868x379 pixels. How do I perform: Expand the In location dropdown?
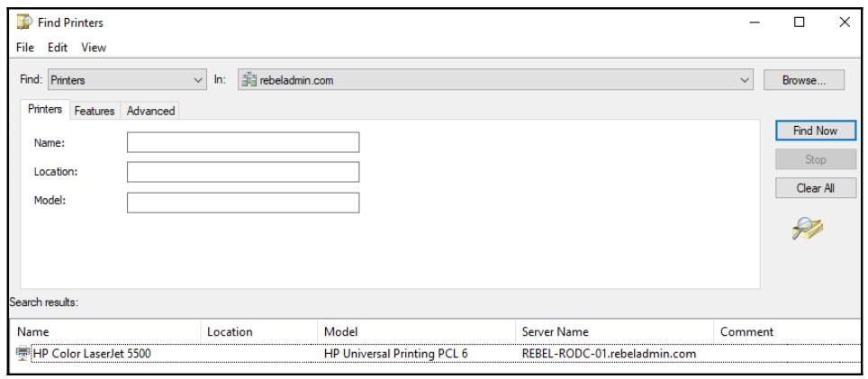click(x=745, y=81)
